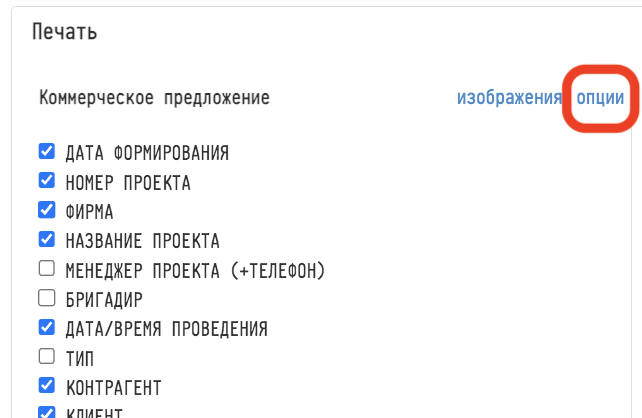Enable the МЕНЕДЖЕР ПРОЕКТА (+ТЕЛЕФОН) checkbox

46,268
